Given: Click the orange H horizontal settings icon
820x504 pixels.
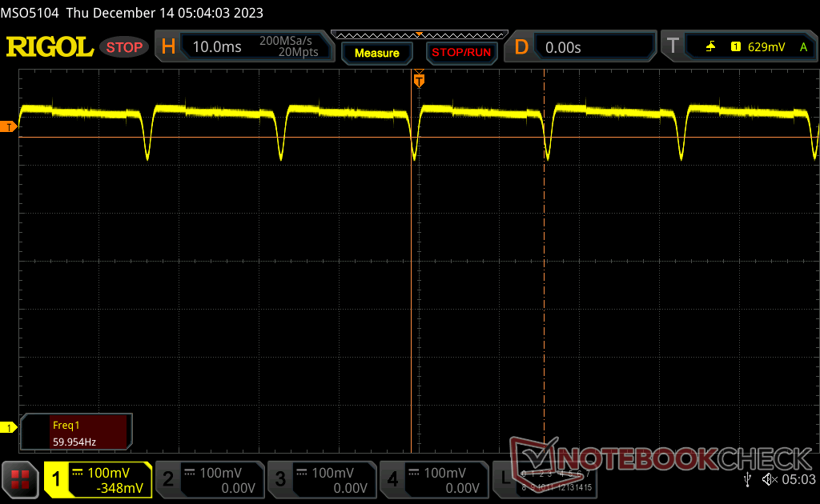Looking at the screenshot, I should click(168, 47).
